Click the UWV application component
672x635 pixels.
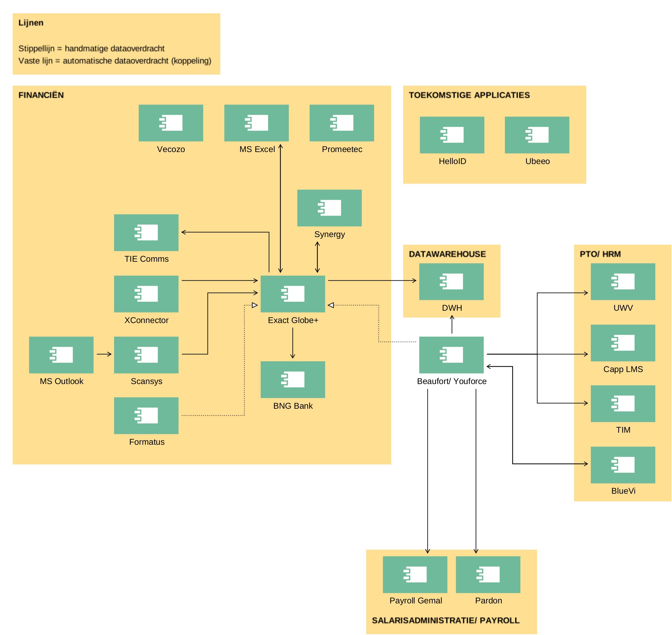(623, 282)
